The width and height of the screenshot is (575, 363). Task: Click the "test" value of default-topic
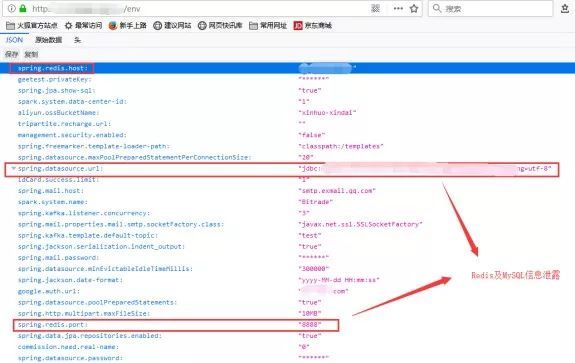point(310,235)
